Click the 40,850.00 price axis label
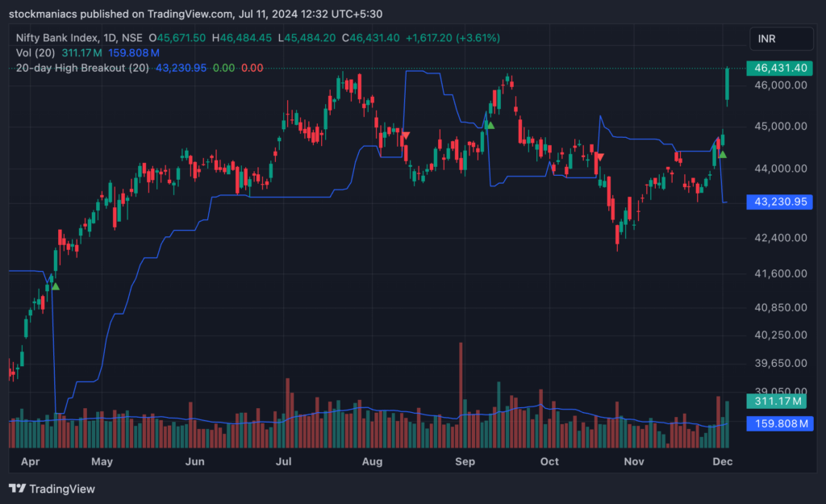826x504 pixels. click(x=781, y=307)
